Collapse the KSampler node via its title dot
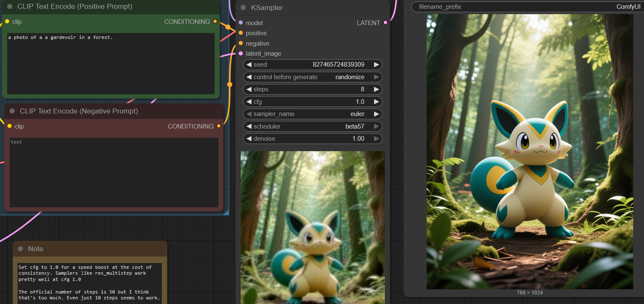This screenshot has height=304, width=644. 243,8
